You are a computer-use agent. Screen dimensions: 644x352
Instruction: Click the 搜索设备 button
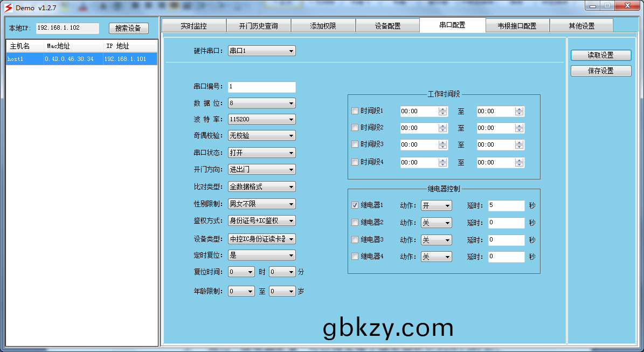tap(128, 29)
